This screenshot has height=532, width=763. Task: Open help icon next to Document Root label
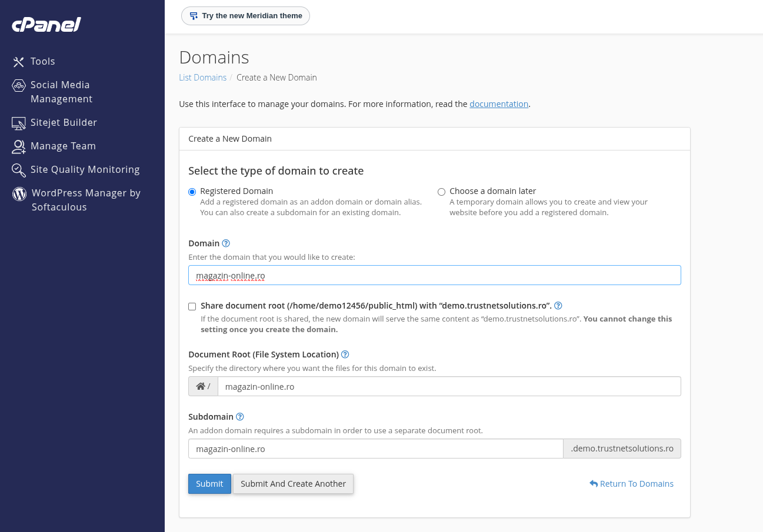click(x=345, y=354)
